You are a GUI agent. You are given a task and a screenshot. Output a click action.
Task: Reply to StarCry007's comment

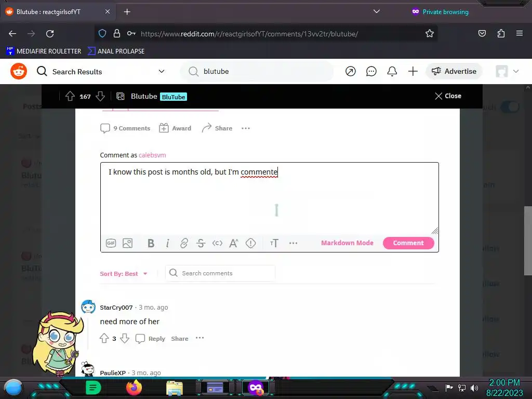[150, 339]
